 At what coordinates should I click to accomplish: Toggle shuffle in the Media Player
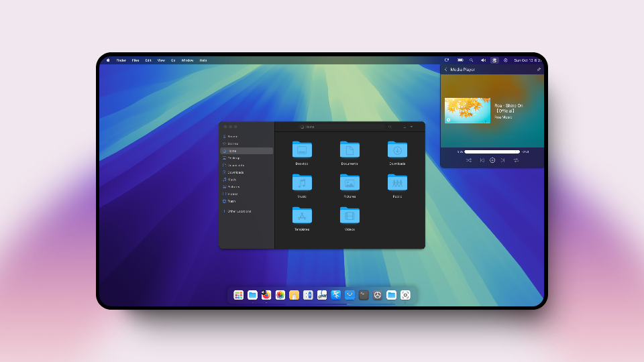pyautogui.click(x=469, y=160)
